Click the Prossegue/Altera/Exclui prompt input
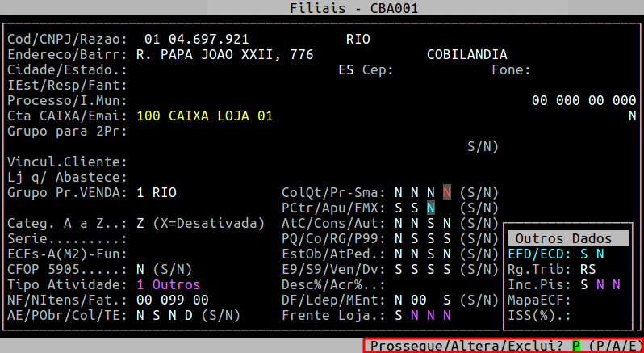This screenshot has height=353, width=644. pos(576,346)
